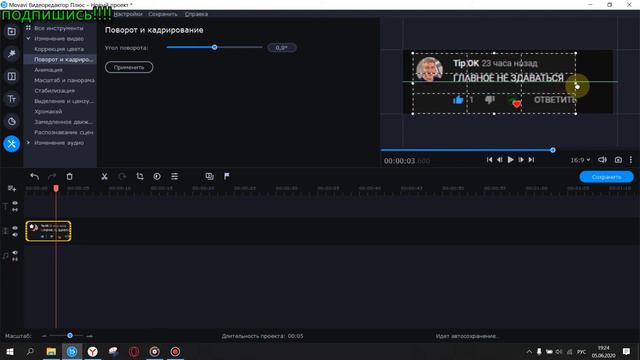
Task: Open the Сохранить menu
Action: coord(162,14)
